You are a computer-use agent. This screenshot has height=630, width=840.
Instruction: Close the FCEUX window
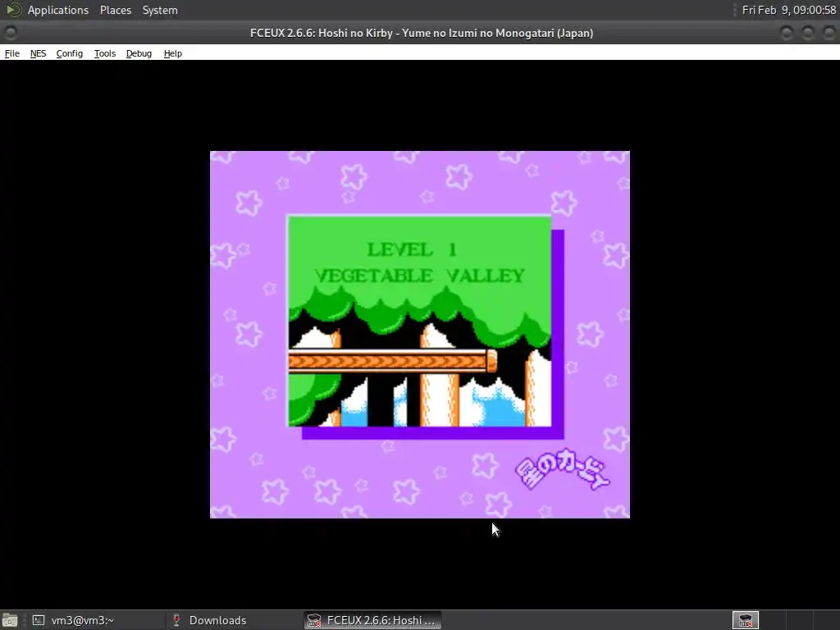829,33
